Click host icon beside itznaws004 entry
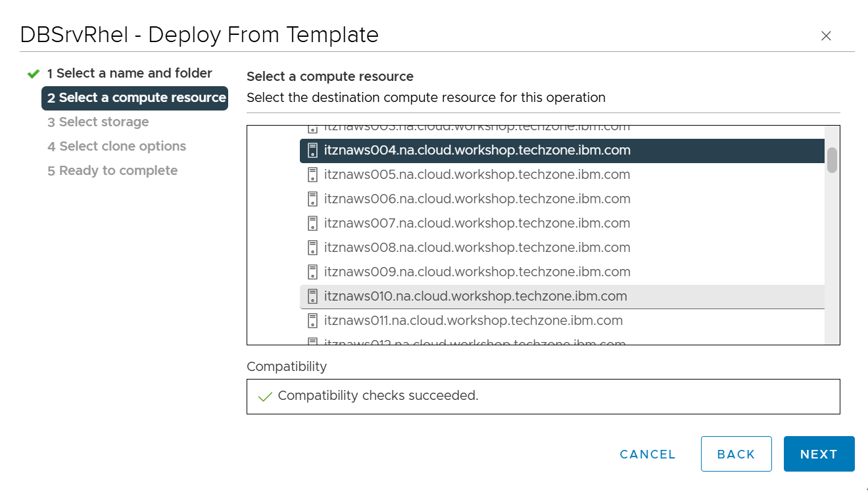This screenshot has width=868, height=492. point(312,151)
